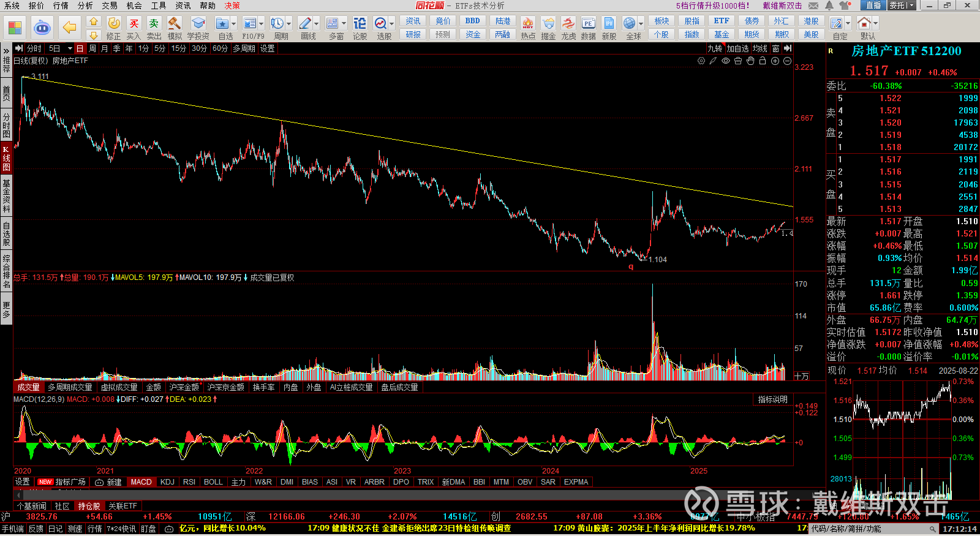Switch period to 月 monthly
The image size is (980, 536).
[x=105, y=48]
